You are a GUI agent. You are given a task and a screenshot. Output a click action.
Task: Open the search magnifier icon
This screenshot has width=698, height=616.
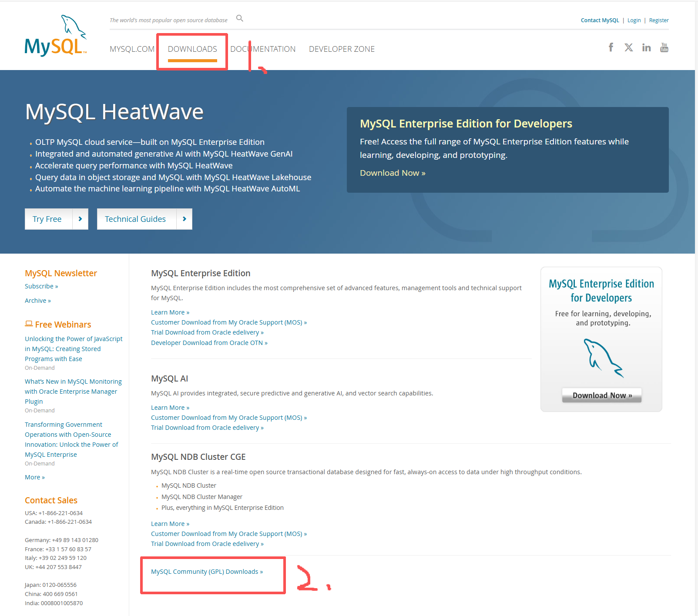[240, 18]
